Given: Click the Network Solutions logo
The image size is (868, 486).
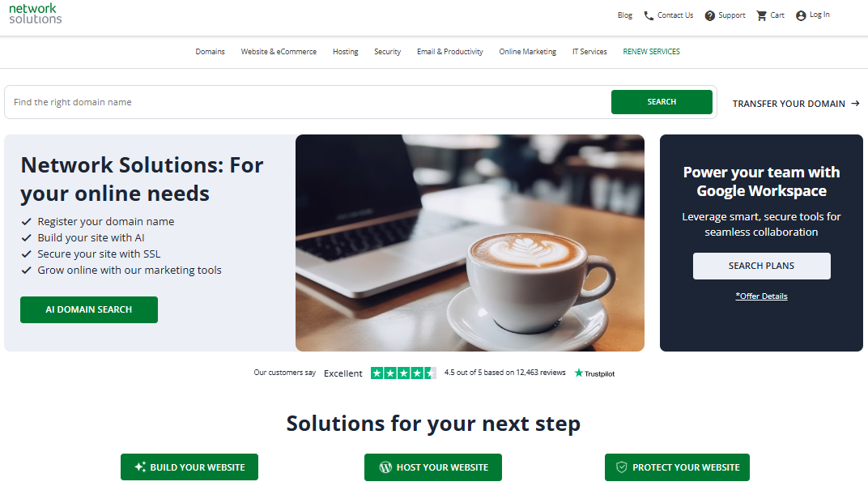Looking at the screenshot, I should [35, 14].
